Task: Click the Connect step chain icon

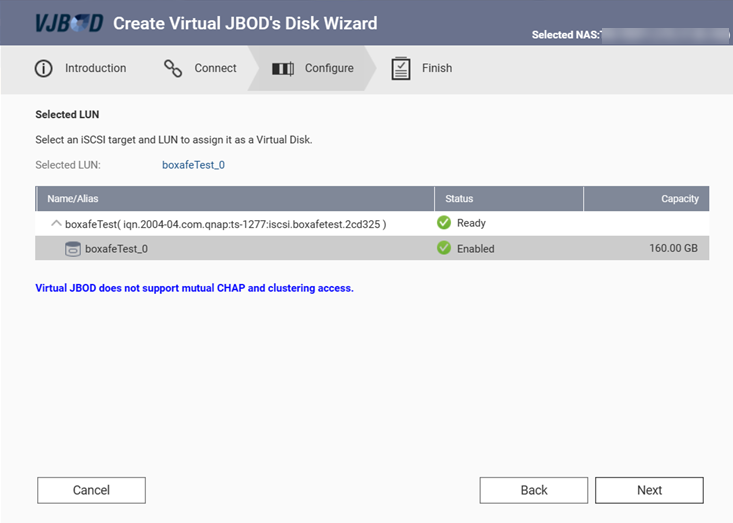Action: click(173, 69)
